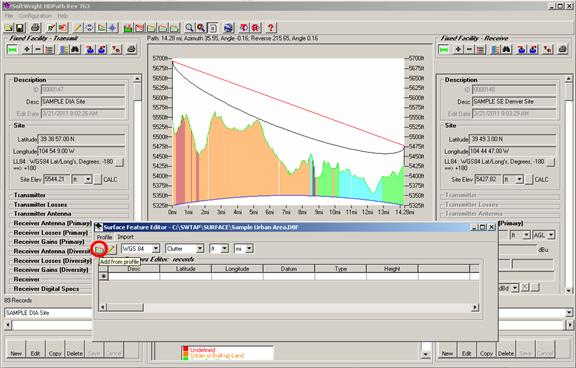576x368 pixels.
Task: Click the blue crosshair target icon in the main toolbar
Action: (x=112, y=28)
